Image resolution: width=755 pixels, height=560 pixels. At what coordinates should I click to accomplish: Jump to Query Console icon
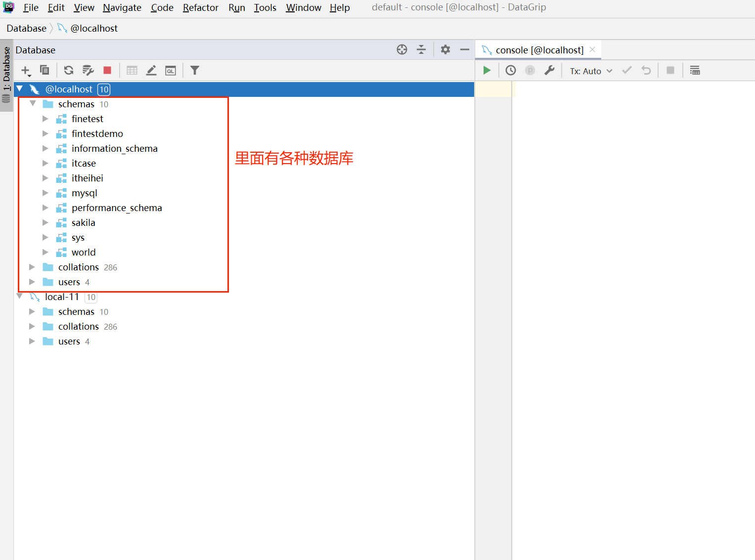(x=171, y=71)
